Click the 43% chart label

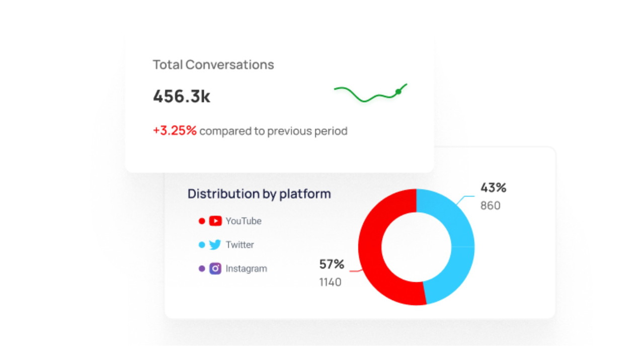click(493, 188)
